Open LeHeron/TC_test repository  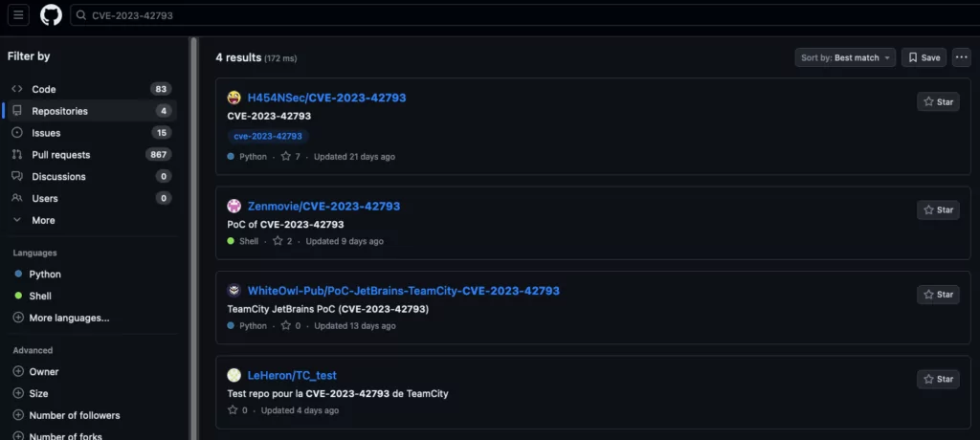point(292,375)
